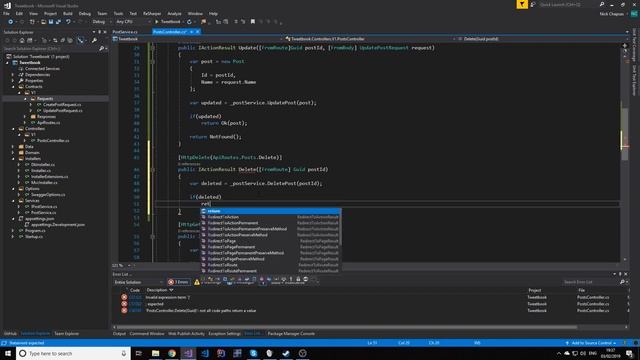Start debugging with green play Tweetbook button
The height and width of the screenshot is (360, 640).
point(167,22)
